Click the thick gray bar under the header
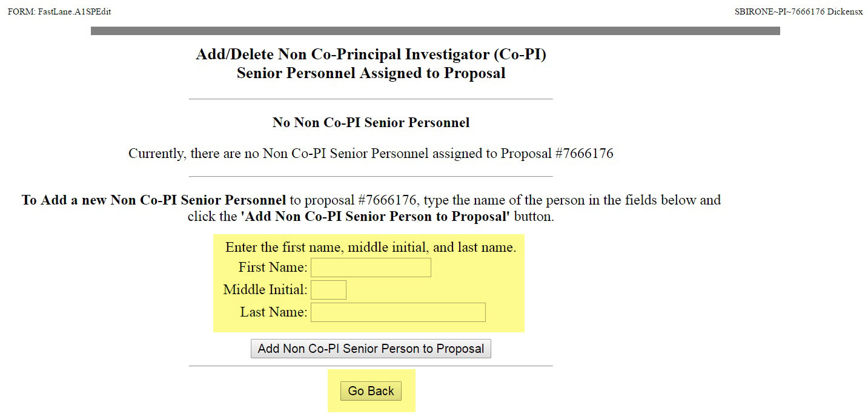 (435, 31)
